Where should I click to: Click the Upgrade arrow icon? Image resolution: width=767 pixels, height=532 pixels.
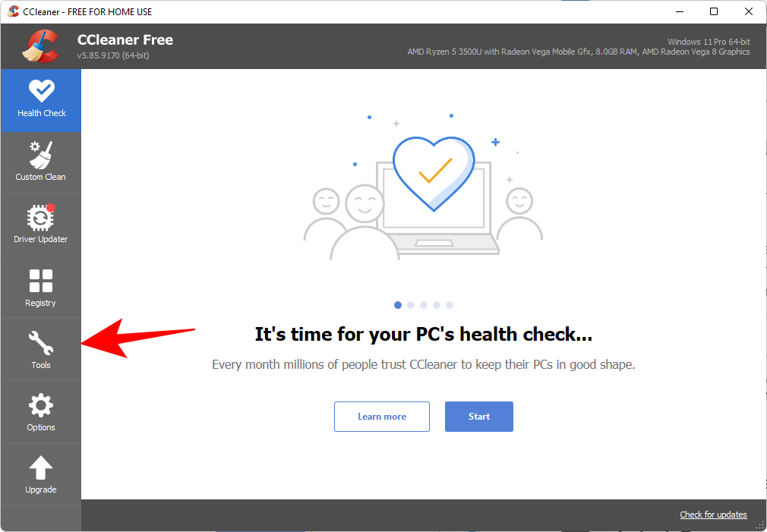point(41,468)
